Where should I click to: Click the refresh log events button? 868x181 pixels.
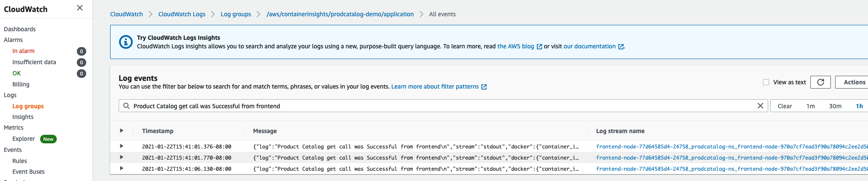[820, 82]
